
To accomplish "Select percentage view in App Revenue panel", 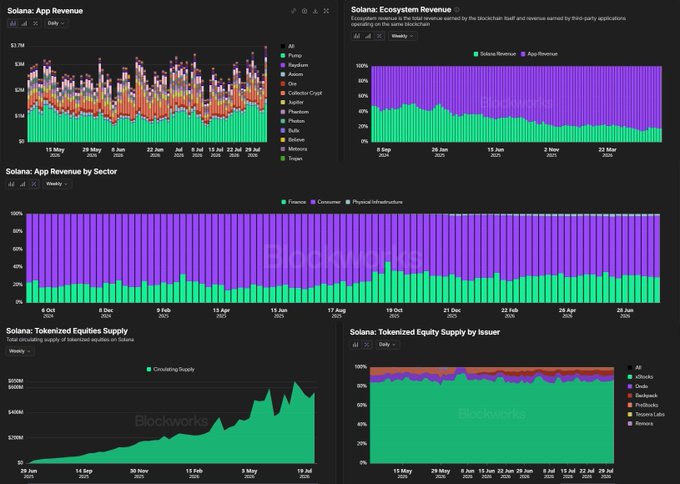I will (36, 23).
